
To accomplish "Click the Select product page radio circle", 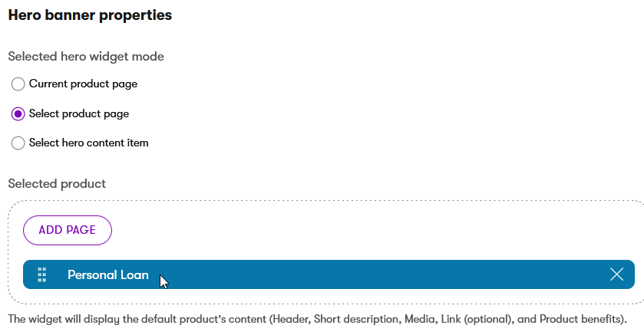I will (18, 113).
